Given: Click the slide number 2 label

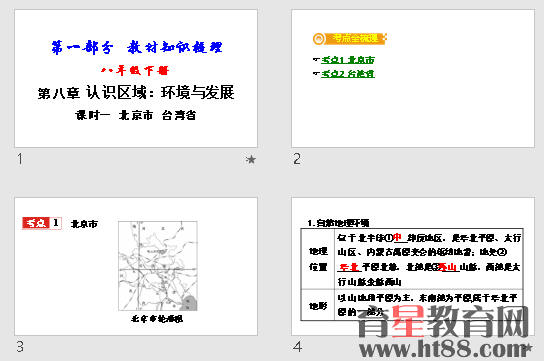Looking at the screenshot, I should 297,159.
